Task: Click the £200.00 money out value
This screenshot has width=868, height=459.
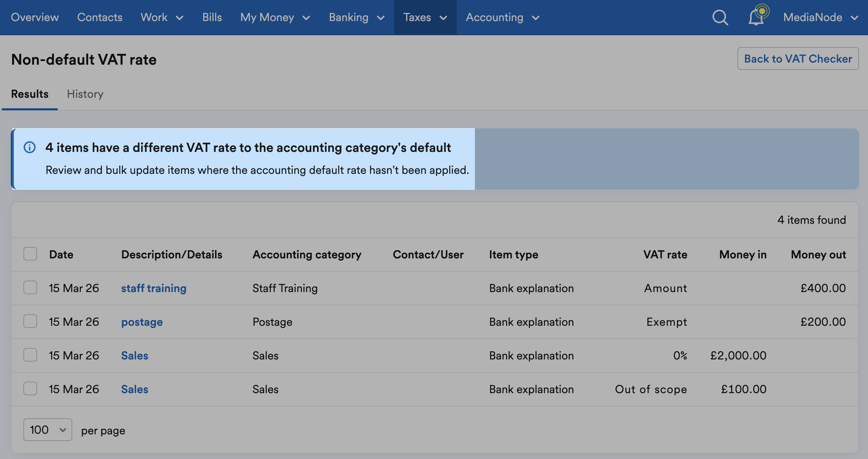Action: 823,322
